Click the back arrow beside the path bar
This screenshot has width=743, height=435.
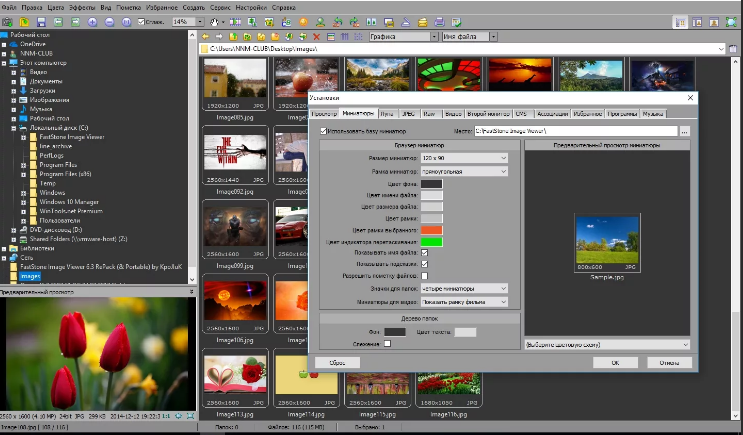[206, 36]
